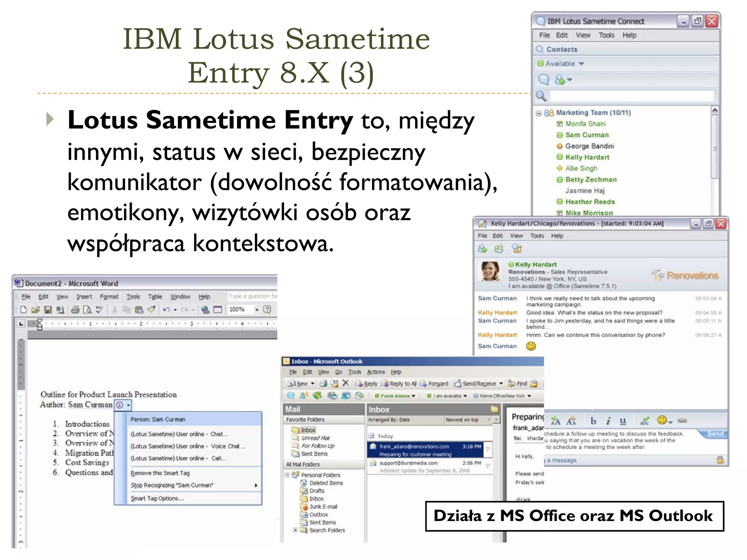Click the italic formatting button in chat
Viewport: 747px width, 560px height.
pyautogui.click(x=608, y=421)
